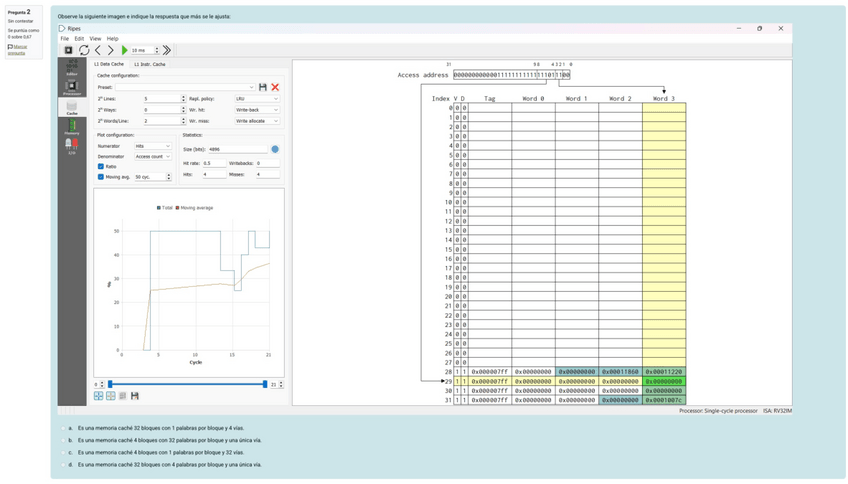
Task: Switch to the L1 Instr. Cache tab
Action: coord(150,64)
